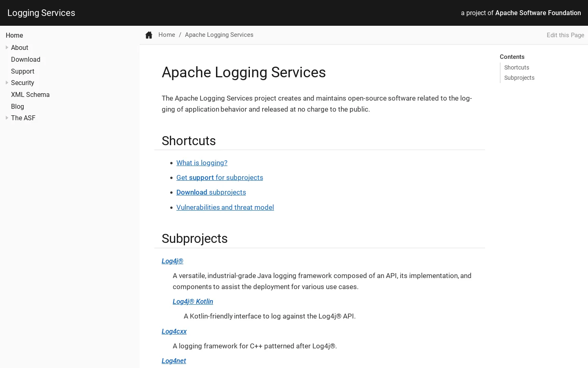Click the home icon in the breadcrumb
The height and width of the screenshot is (368, 588).
click(x=149, y=35)
